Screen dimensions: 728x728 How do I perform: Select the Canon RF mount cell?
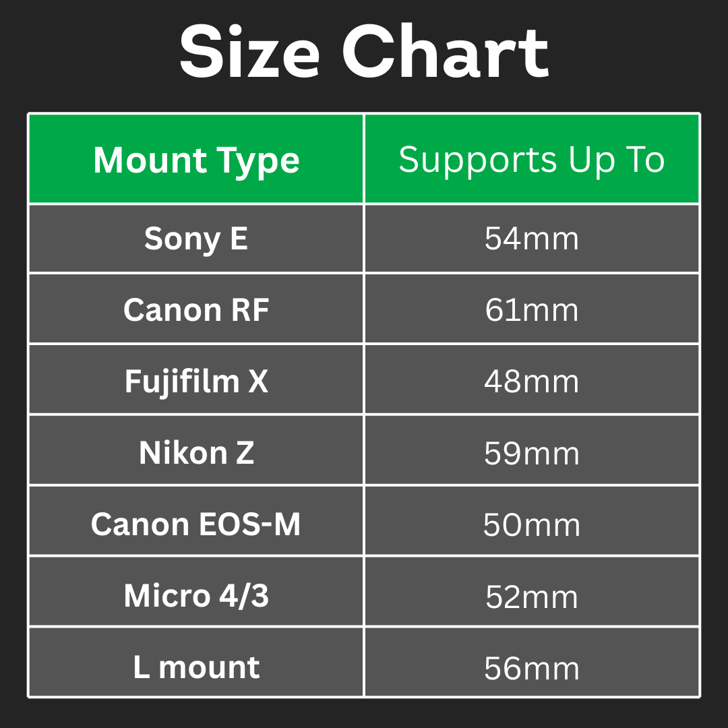[x=196, y=309]
